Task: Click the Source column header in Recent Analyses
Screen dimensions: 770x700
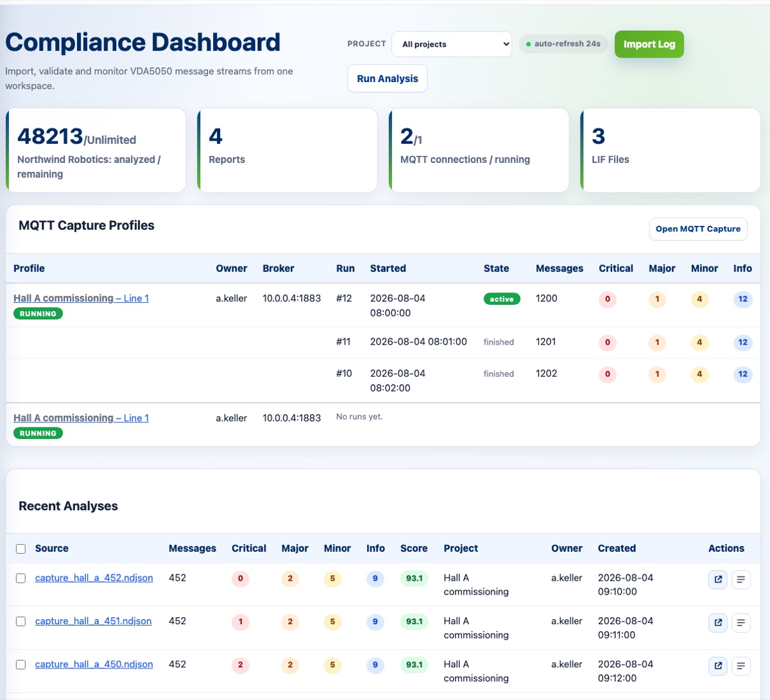Action: [x=51, y=549]
